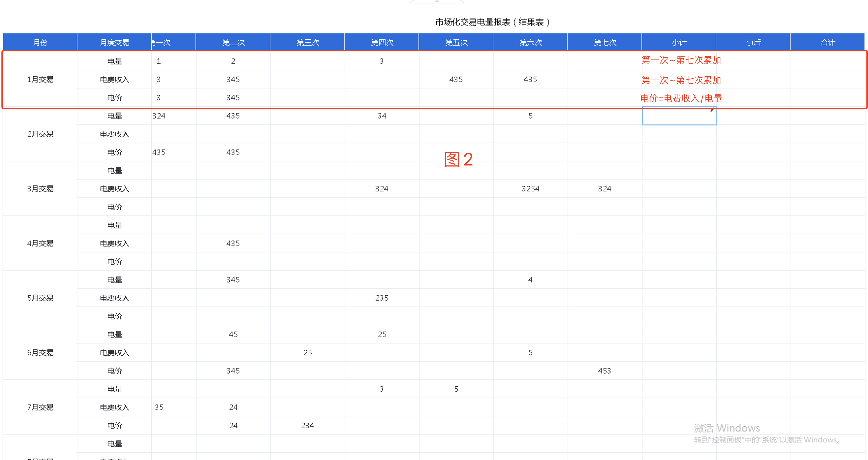Click 235 in 5月 电费收入 row
Image resolution: width=868 pixels, height=460 pixels.
point(382,298)
